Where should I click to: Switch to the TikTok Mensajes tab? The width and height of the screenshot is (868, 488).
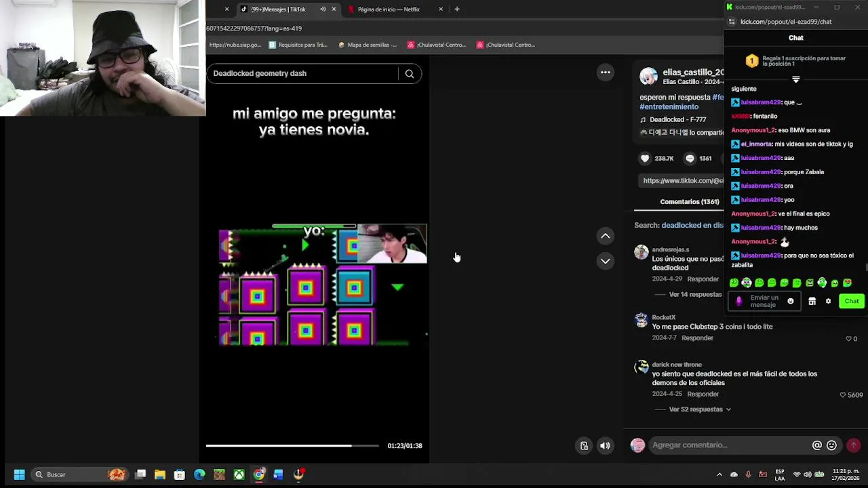tap(278, 9)
